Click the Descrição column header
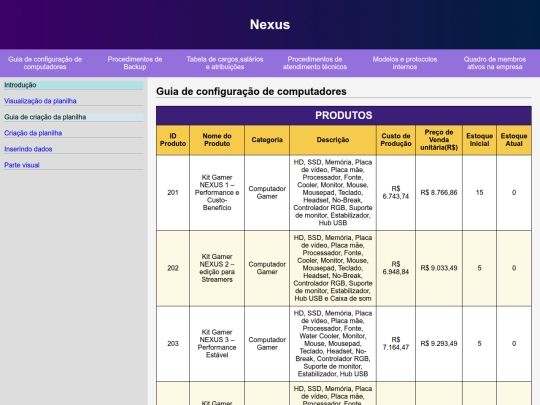Viewport: 540px width, 405px height. (333, 140)
